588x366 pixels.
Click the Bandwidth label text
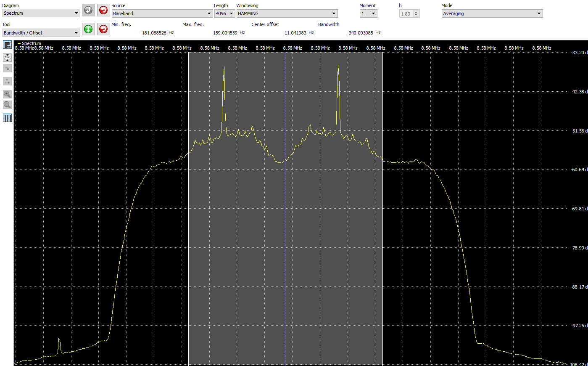click(x=329, y=24)
